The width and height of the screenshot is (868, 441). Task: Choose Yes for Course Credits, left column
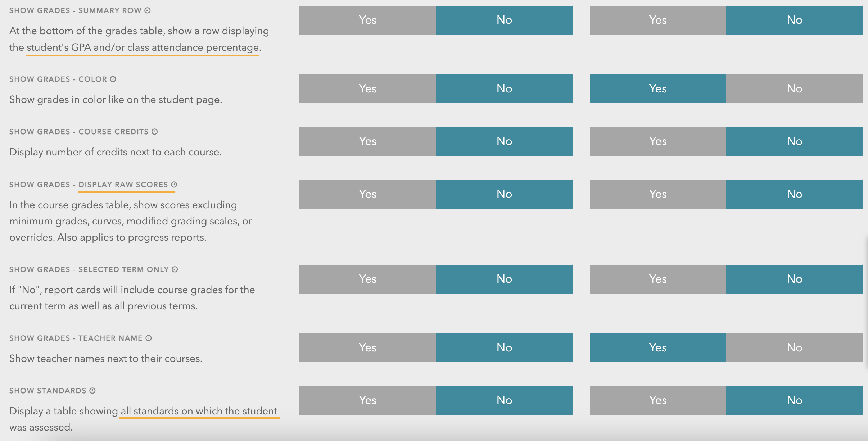pyautogui.click(x=367, y=141)
